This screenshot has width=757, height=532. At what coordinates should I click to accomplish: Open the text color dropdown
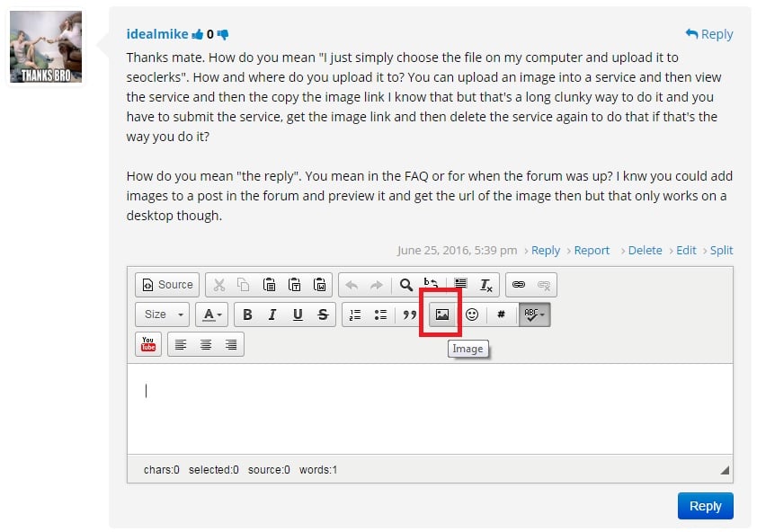pos(211,315)
